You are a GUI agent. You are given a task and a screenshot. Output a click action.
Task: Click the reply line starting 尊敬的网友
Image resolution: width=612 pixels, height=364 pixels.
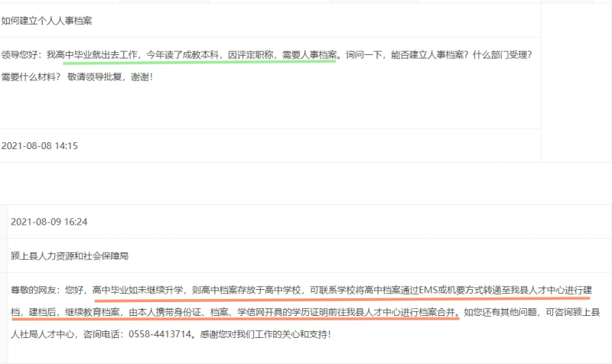point(301,291)
